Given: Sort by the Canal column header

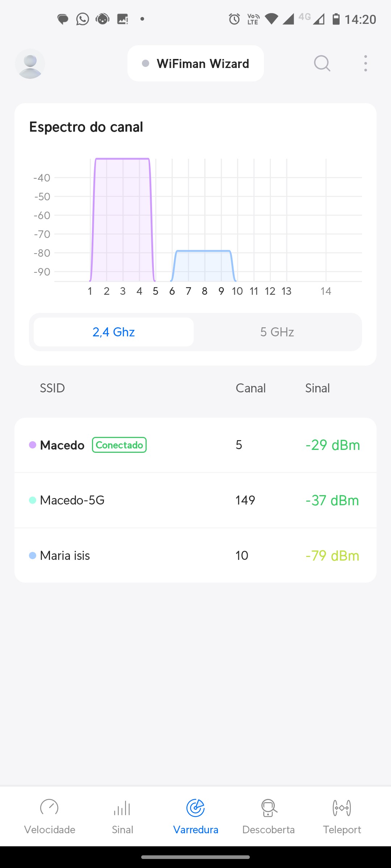Looking at the screenshot, I should (x=251, y=388).
